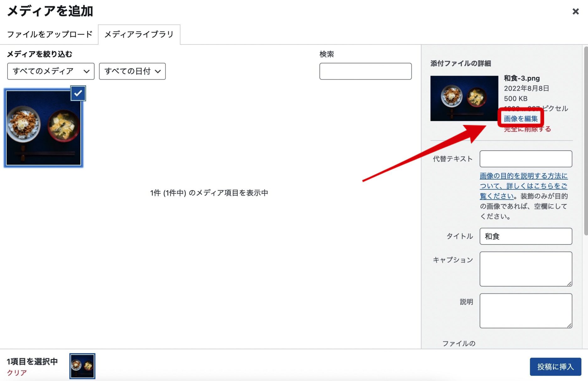Focus the 説明 text area

tap(525, 311)
